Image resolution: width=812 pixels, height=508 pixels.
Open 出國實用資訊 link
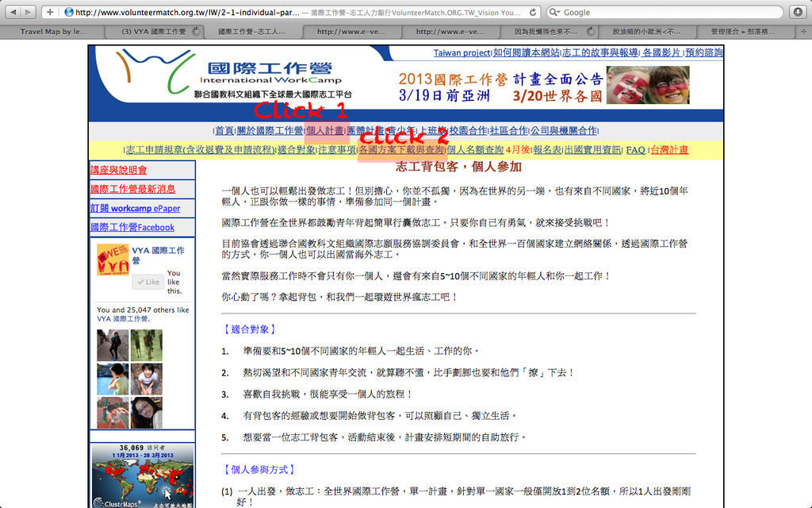pyautogui.click(x=592, y=150)
